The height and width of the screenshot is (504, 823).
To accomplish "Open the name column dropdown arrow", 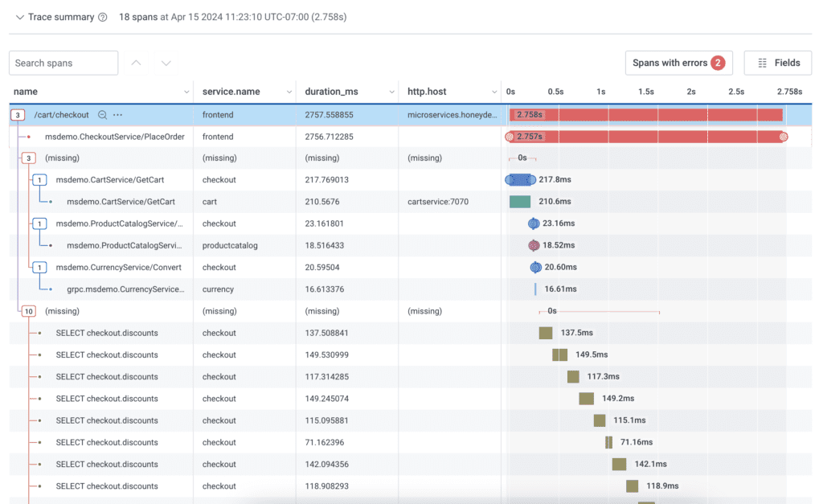I will point(186,92).
